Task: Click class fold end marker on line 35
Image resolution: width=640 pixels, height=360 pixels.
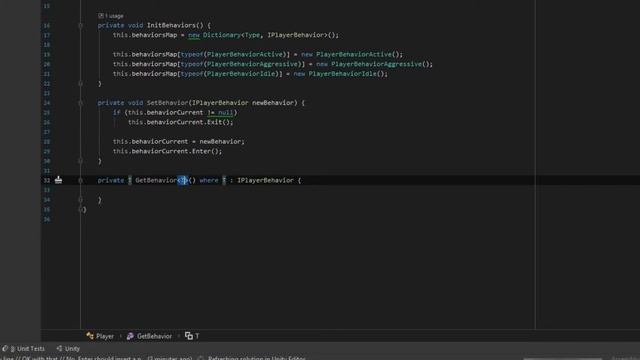Action: coord(80,209)
